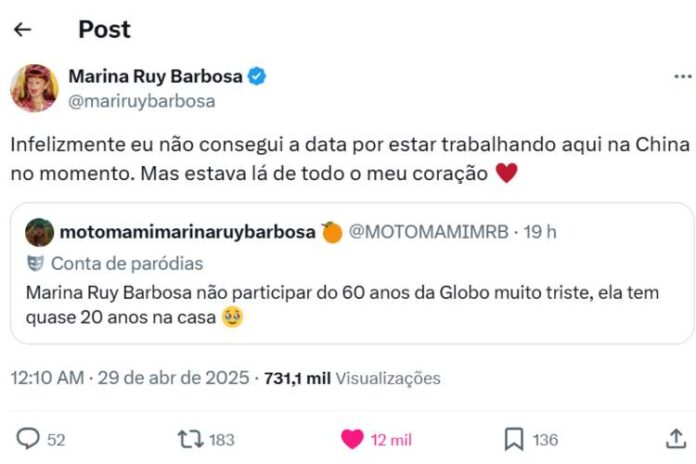Toggle the bookmark icon on the post

pos(514,438)
